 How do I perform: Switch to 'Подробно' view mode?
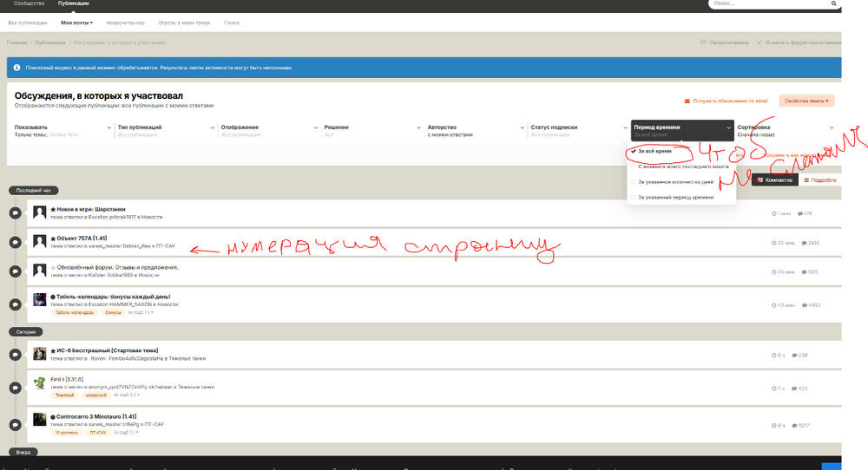tap(820, 180)
